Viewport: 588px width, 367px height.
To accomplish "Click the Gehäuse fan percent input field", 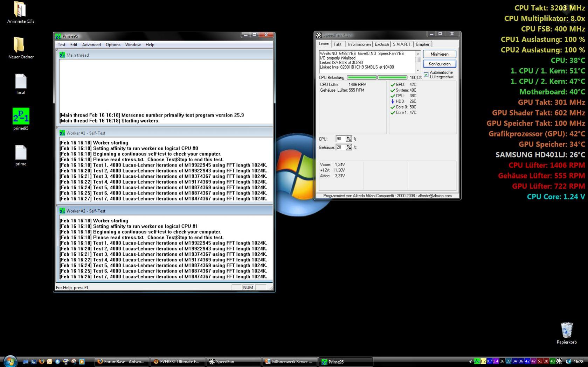I will pyautogui.click(x=340, y=147).
